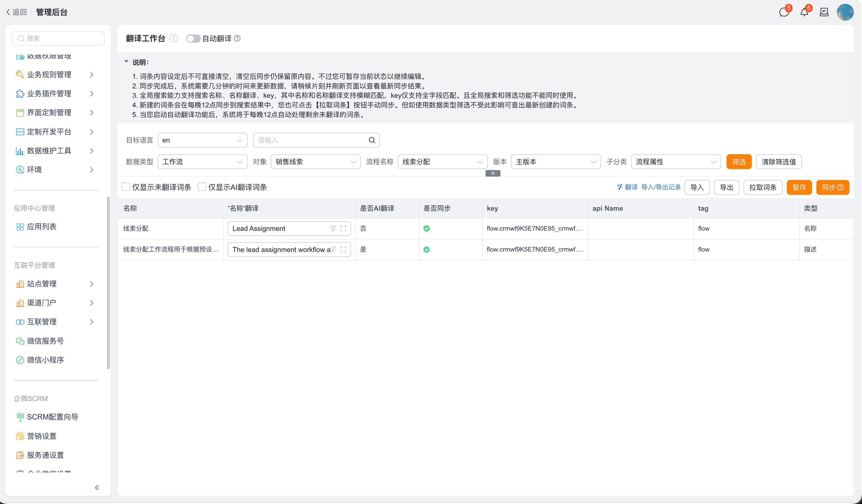Collapse the 说明 section triangle
Viewport: 862px width, 504px height.
tap(126, 62)
